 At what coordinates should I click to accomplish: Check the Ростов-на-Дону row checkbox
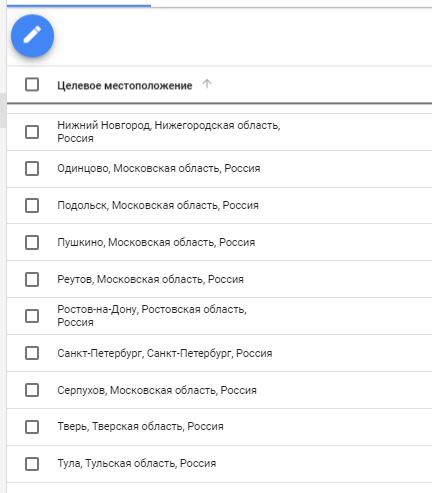click(x=32, y=316)
